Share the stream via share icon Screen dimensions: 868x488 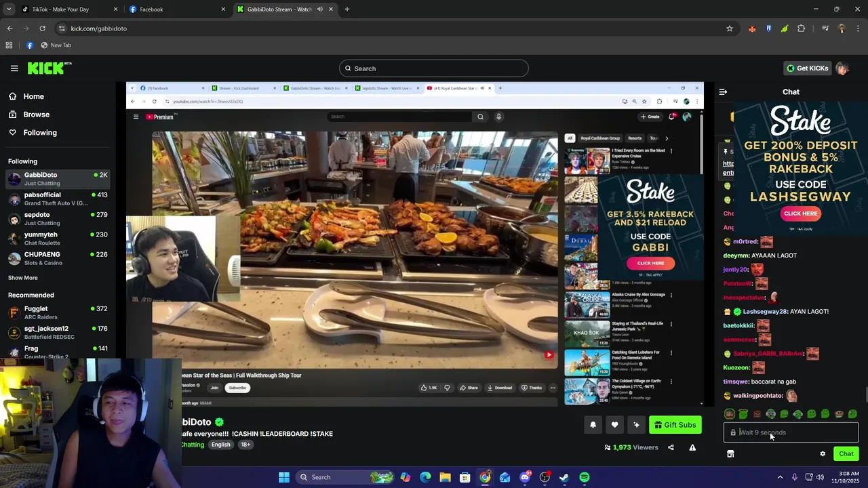671,447
